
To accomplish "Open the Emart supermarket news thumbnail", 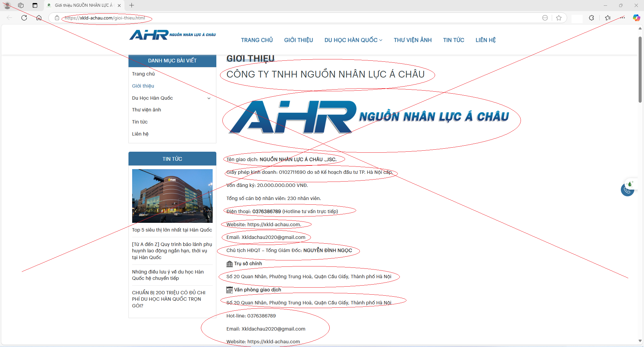I will coord(172,196).
